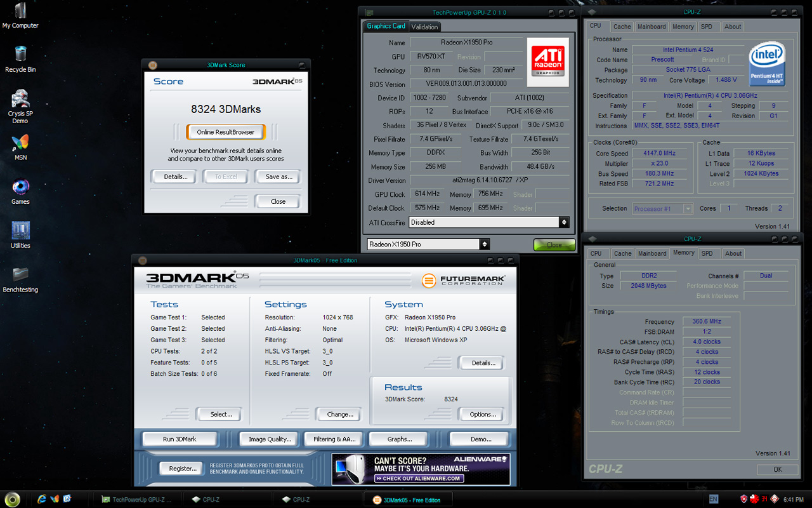Click the Register button
The image size is (812, 508).
(x=183, y=469)
